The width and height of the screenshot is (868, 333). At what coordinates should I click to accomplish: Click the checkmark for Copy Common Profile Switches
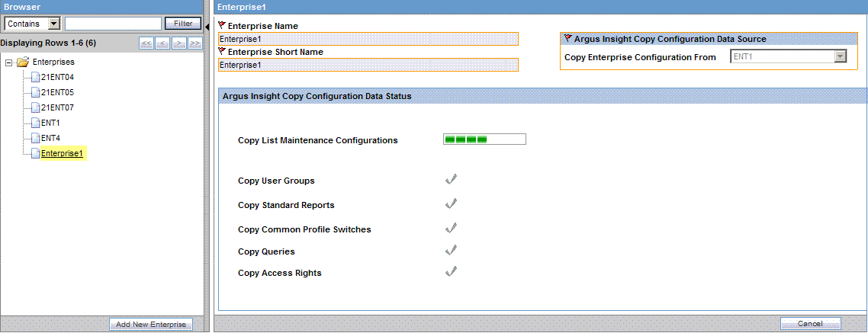coord(451,227)
